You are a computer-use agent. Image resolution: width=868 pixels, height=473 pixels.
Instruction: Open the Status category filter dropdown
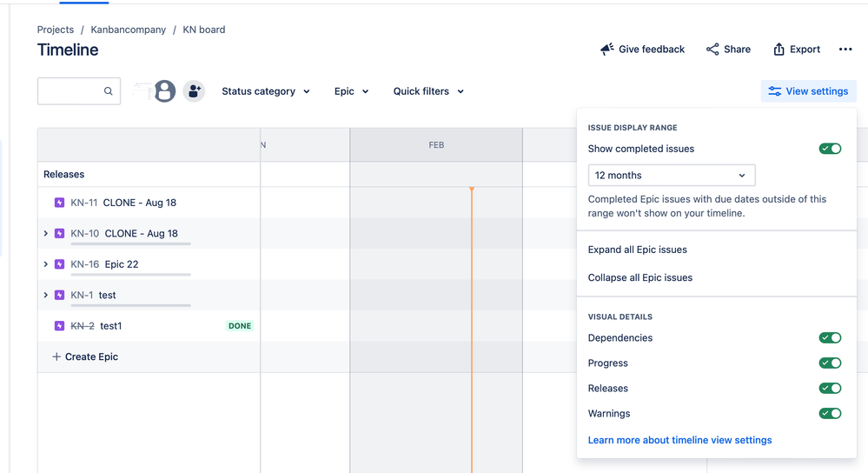pyautogui.click(x=266, y=91)
